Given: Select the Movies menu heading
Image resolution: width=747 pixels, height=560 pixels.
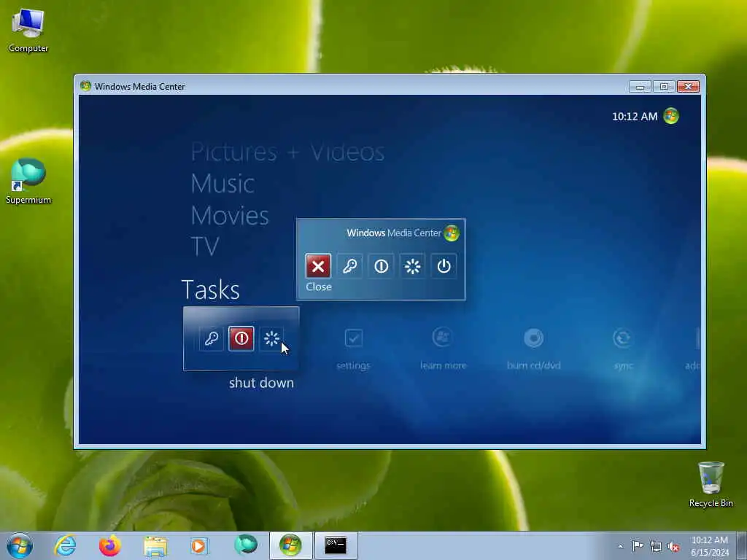Looking at the screenshot, I should (230, 216).
